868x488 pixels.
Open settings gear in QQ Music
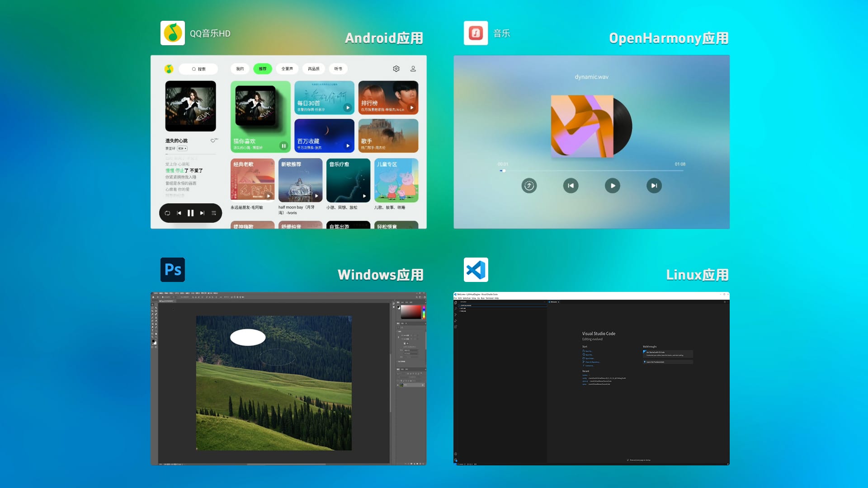tap(396, 69)
